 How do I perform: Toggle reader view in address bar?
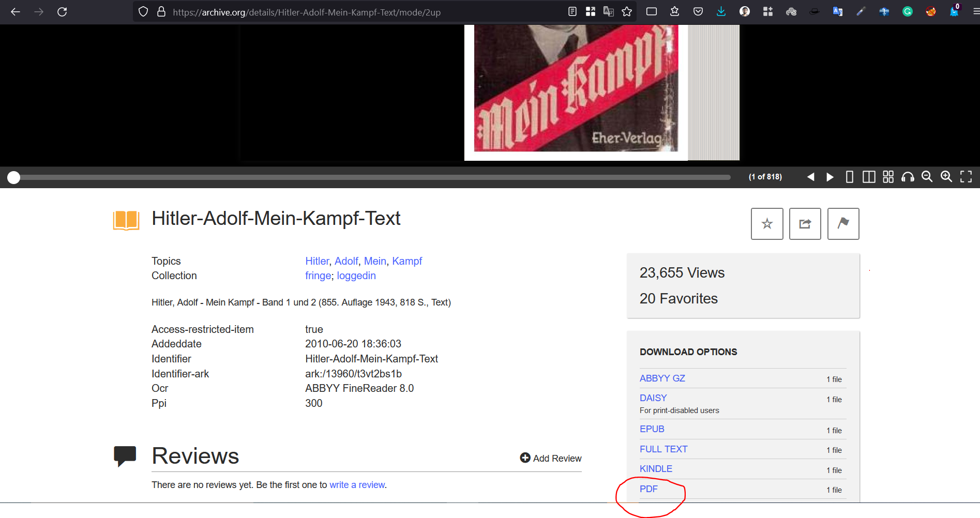(x=572, y=12)
